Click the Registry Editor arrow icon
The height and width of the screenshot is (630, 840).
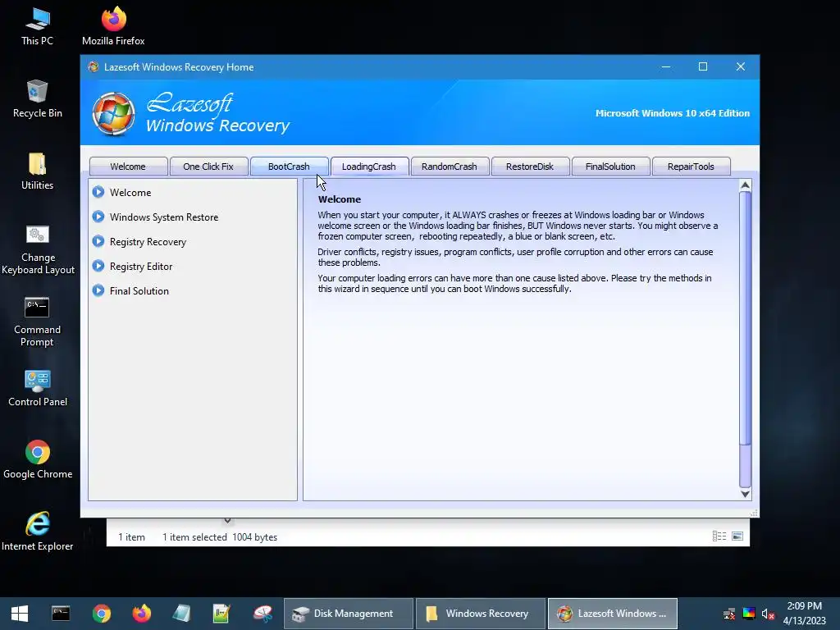(x=98, y=266)
